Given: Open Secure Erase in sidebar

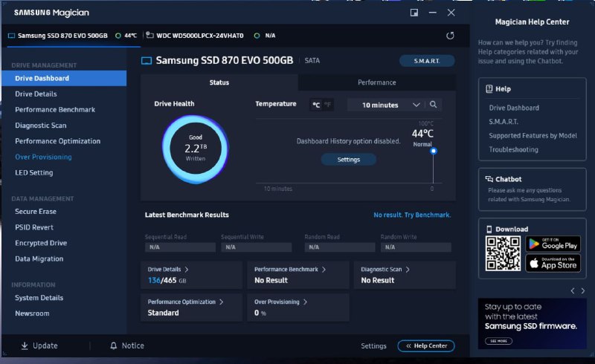Looking at the screenshot, I should 36,212.
